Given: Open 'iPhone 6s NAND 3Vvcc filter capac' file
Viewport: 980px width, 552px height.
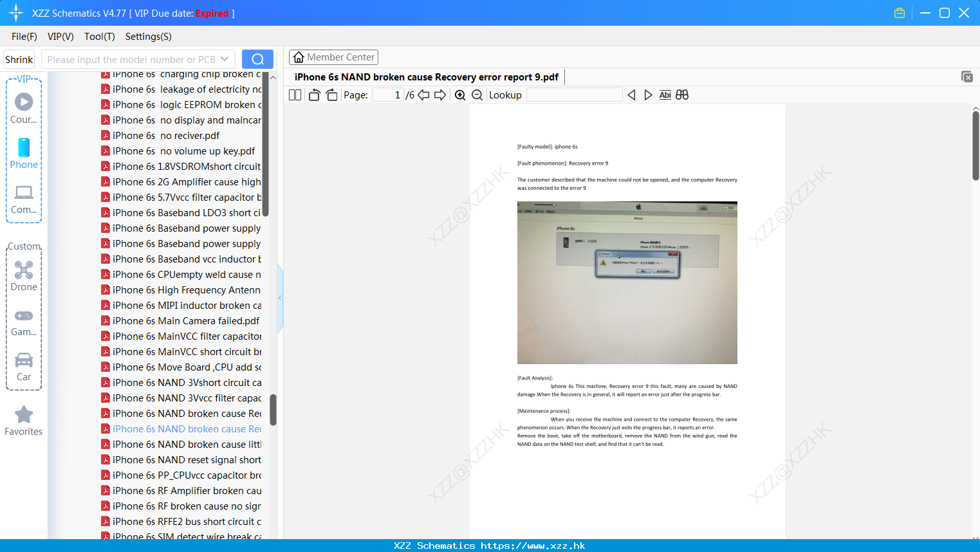Looking at the screenshot, I should [181, 398].
